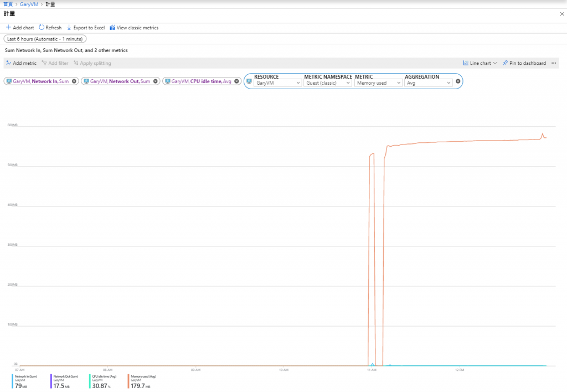Click the Refresh icon

click(x=41, y=28)
